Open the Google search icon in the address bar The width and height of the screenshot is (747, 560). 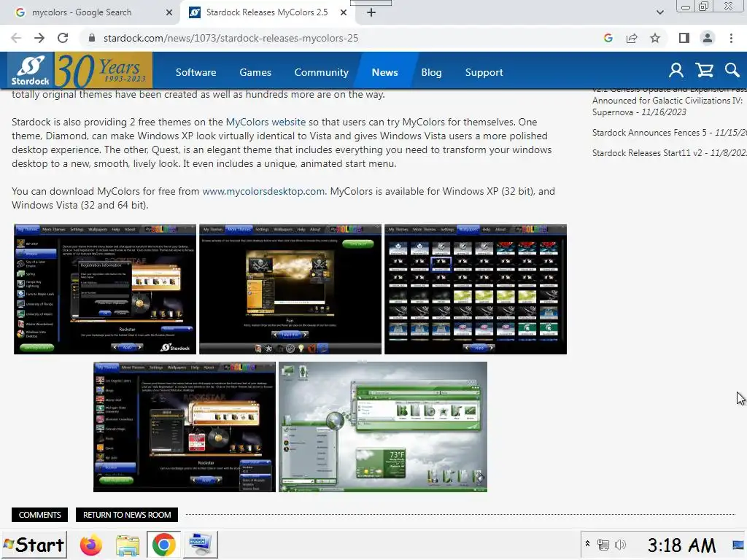coord(608,38)
